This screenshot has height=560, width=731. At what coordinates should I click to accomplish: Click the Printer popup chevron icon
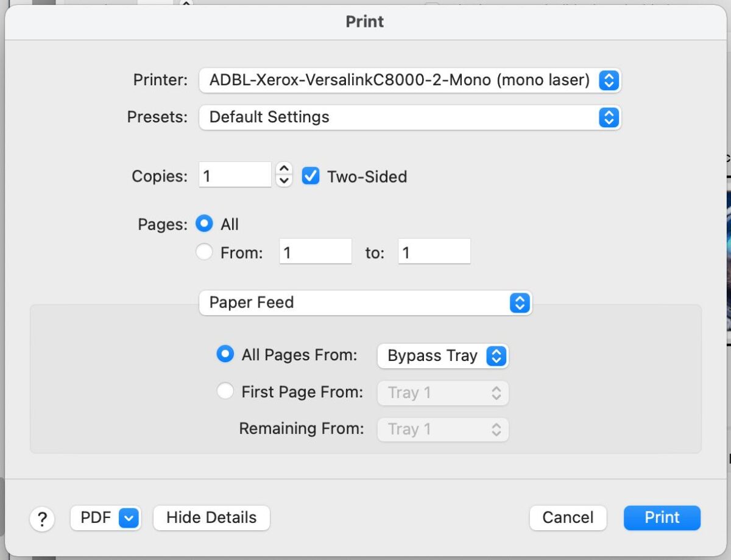pos(609,80)
